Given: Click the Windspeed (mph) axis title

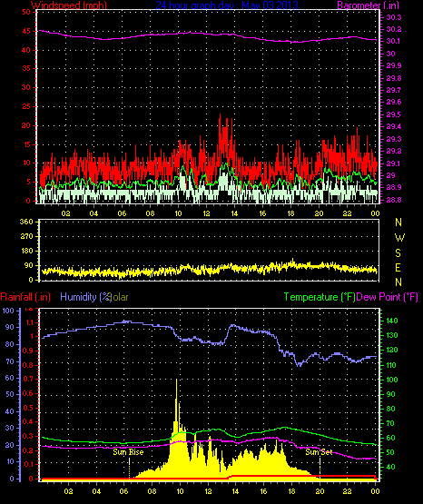Looking at the screenshot, I should tap(68, 5).
